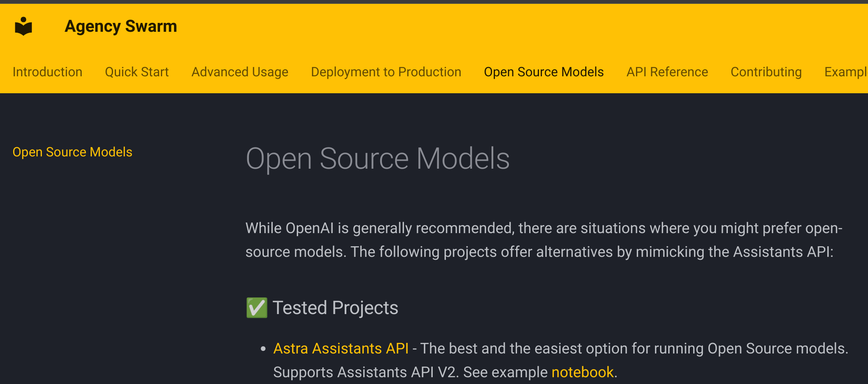Viewport: 868px width, 384px height.
Task: Click the Agency Swarm title text
Action: coord(120,26)
